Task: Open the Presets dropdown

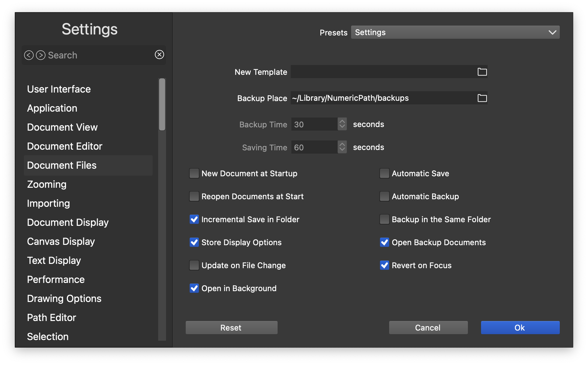Action: pos(455,32)
